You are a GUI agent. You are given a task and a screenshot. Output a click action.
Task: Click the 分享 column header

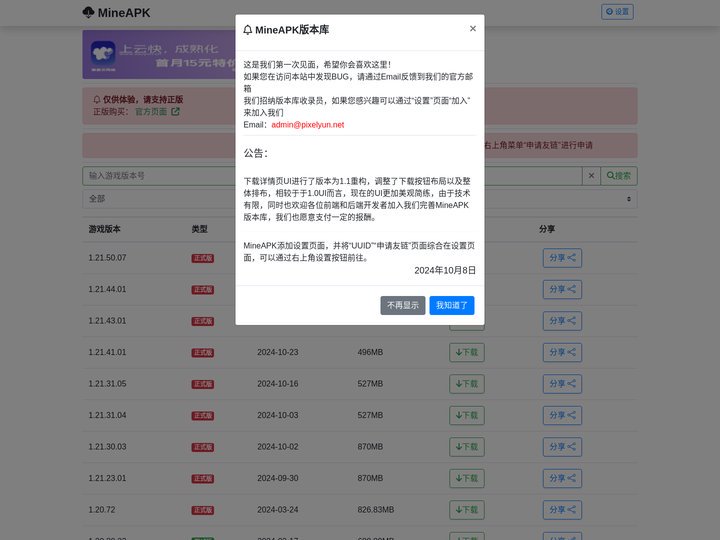[547, 229]
